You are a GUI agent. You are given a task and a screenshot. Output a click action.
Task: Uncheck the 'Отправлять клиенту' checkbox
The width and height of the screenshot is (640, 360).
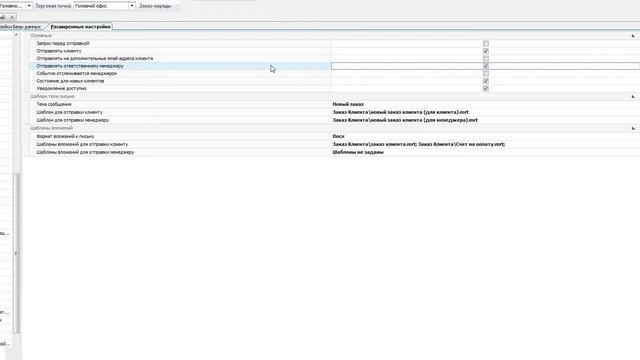(x=486, y=51)
